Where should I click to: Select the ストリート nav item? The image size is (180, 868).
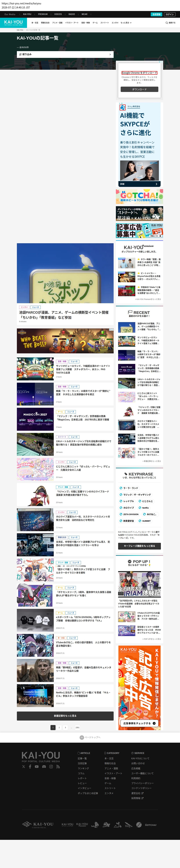click(105, 23)
